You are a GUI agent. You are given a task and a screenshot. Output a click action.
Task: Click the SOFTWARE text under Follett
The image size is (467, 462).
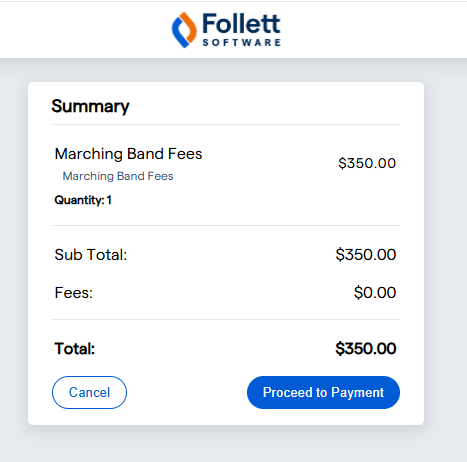242,42
